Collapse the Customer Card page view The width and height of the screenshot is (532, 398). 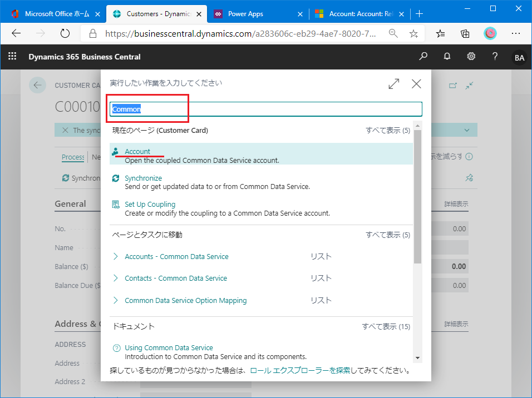point(469,86)
